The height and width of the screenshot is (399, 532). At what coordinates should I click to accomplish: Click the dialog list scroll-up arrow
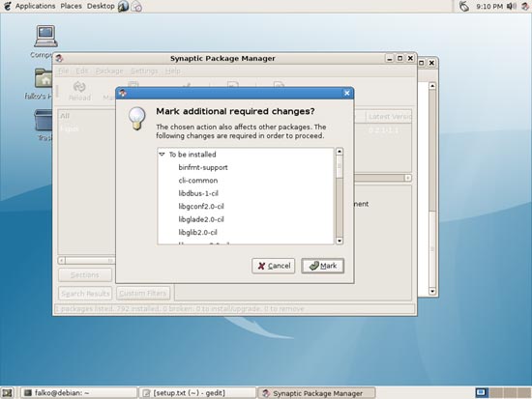pyautogui.click(x=340, y=152)
